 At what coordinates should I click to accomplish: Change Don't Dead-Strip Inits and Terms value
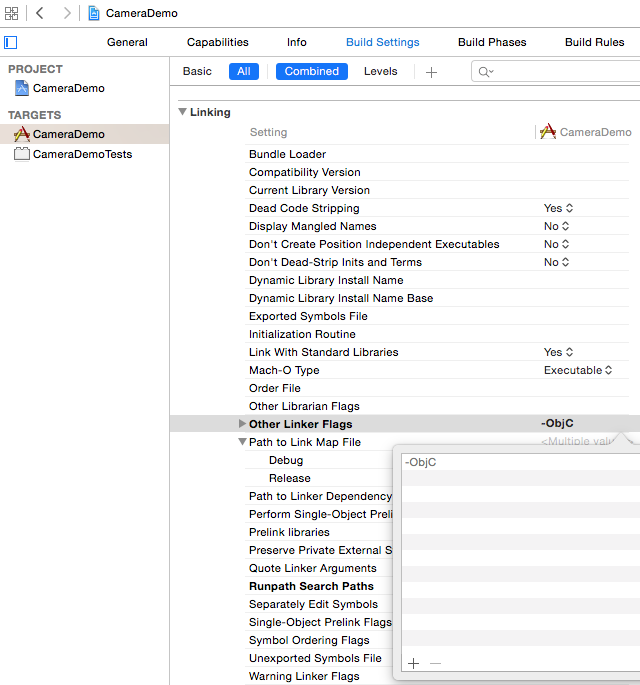coord(557,262)
